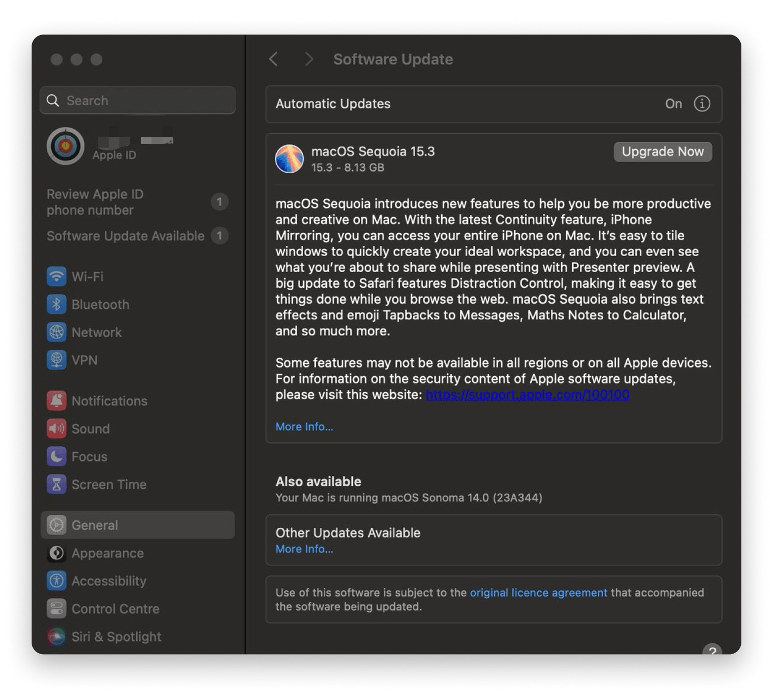The image size is (770, 700).
Task: Click the 'Also available' heading
Action: pos(318,481)
